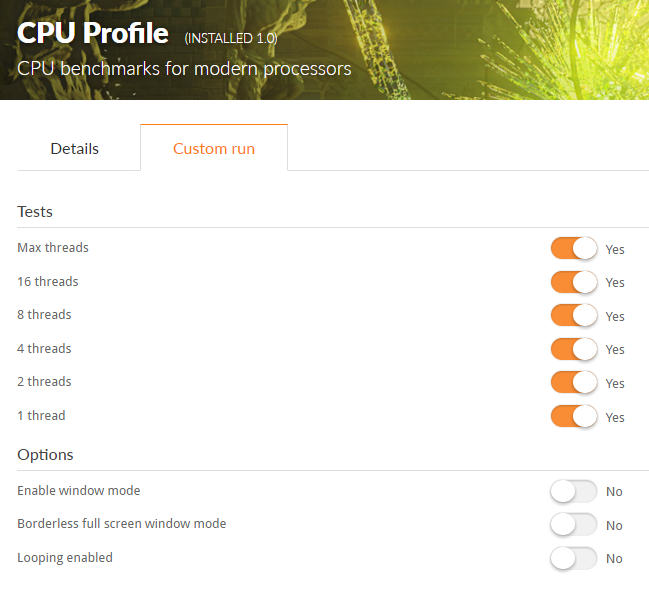Switch off the 4 threads test
This screenshot has width=649, height=590.
tap(574, 349)
